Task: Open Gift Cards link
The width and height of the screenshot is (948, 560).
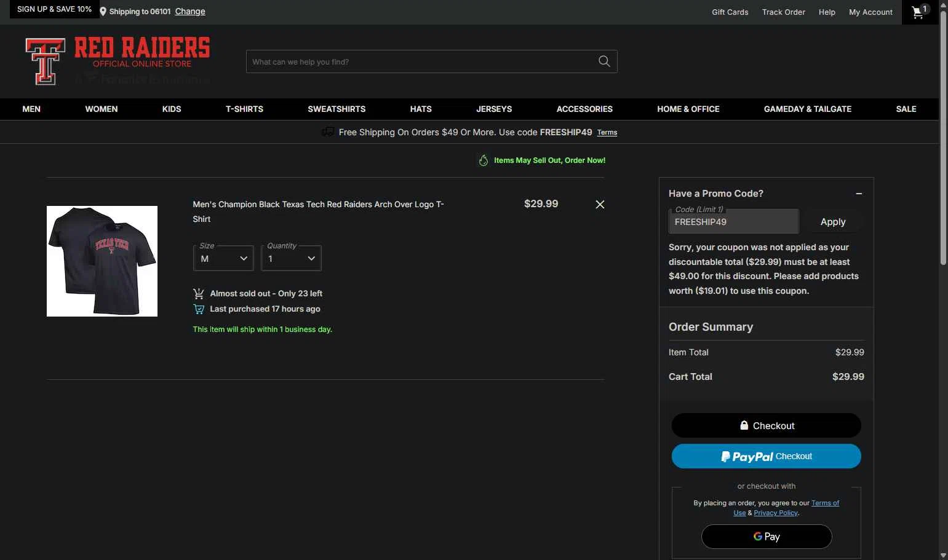Action: coord(730,12)
